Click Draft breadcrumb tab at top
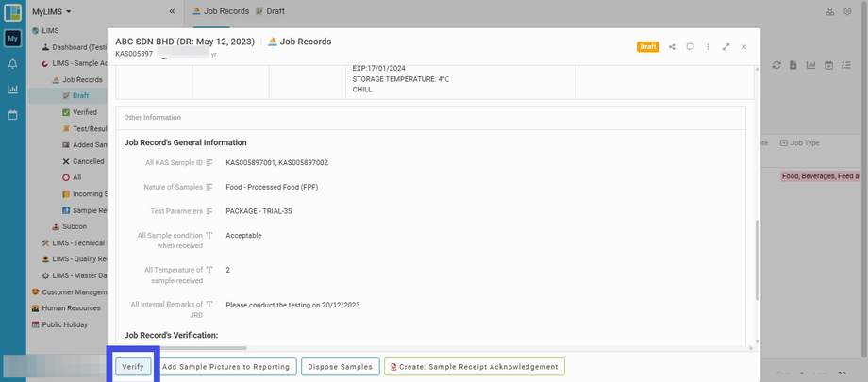Image resolution: width=868 pixels, height=382 pixels. 270,11
